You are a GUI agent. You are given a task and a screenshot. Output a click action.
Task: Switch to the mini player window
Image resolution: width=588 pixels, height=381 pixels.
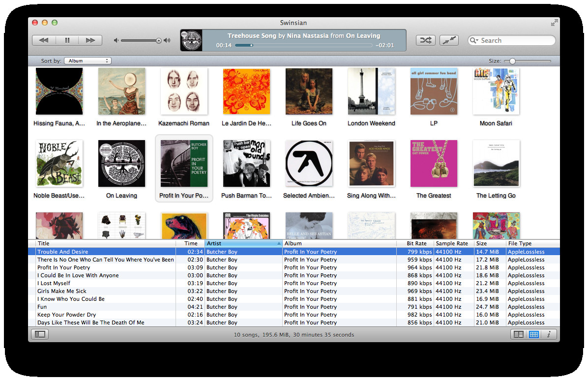click(449, 40)
